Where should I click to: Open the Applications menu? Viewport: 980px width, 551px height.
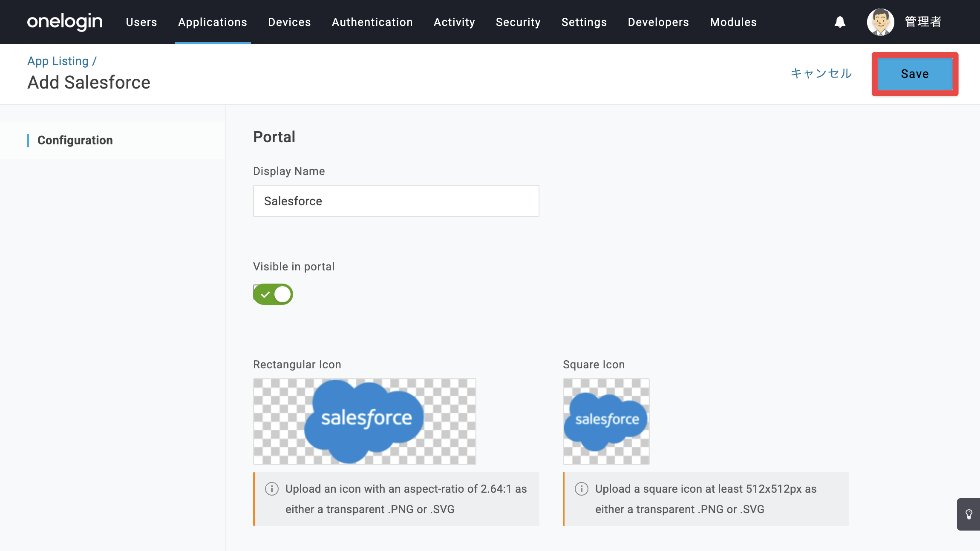coord(213,22)
